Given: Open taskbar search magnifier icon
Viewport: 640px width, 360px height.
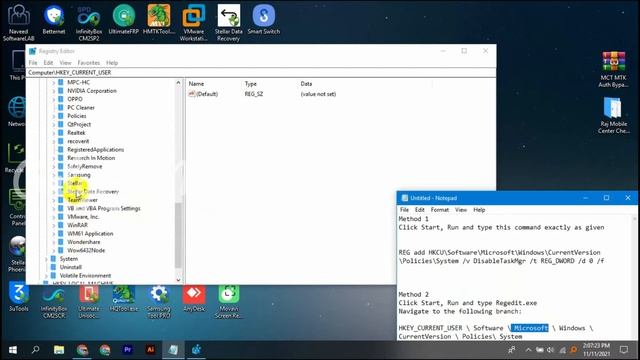Looking at the screenshot, I should click(x=36, y=350).
